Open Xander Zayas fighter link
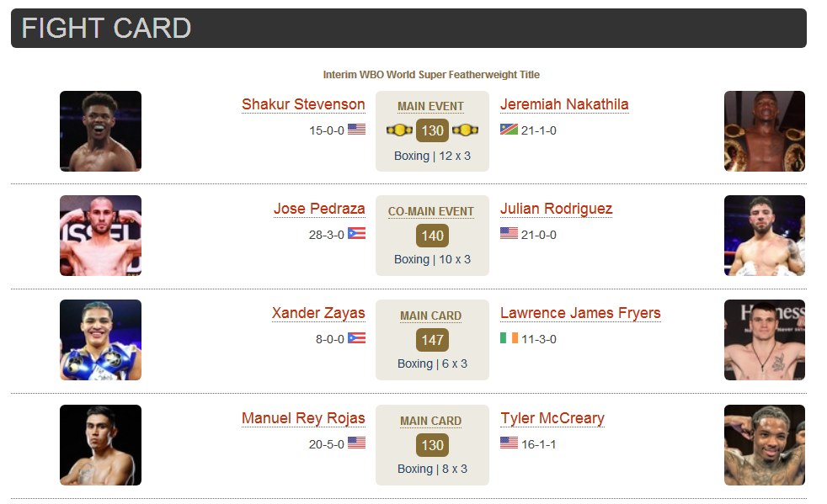The width and height of the screenshot is (827, 504). 318,313
